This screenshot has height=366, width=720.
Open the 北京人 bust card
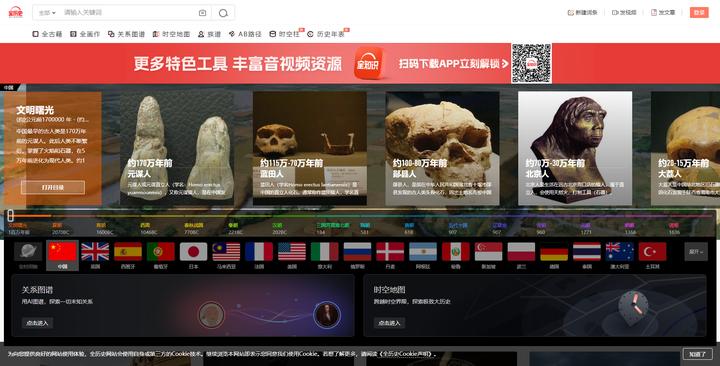[575, 148]
